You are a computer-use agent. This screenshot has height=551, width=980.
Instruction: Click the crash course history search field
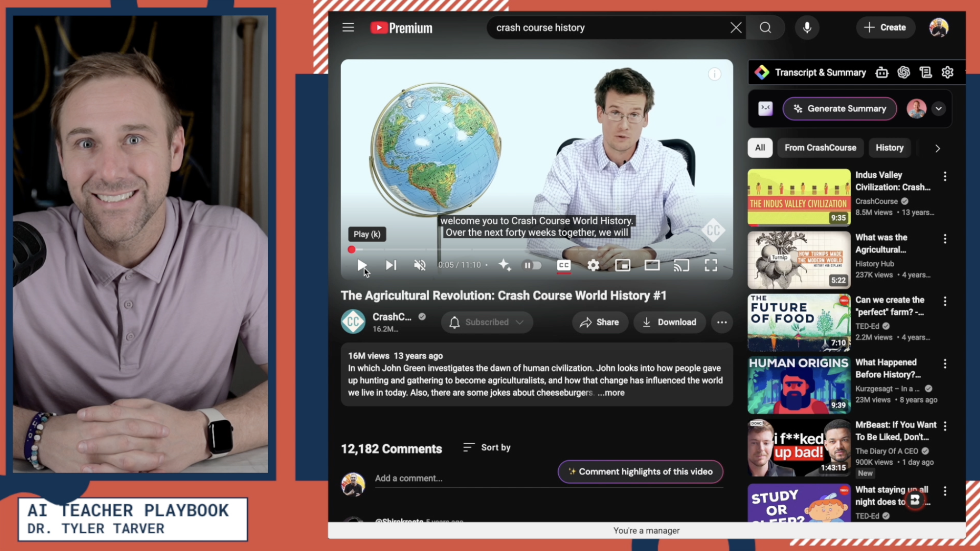(x=608, y=27)
